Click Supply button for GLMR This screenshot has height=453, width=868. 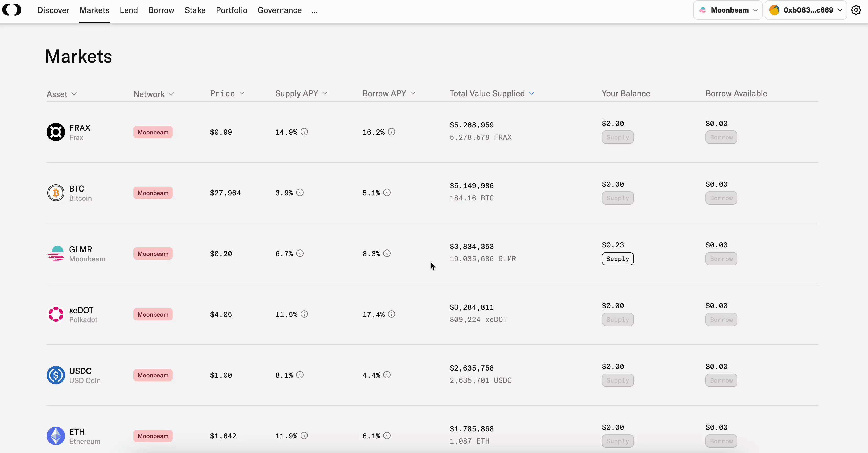pos(618,259)
